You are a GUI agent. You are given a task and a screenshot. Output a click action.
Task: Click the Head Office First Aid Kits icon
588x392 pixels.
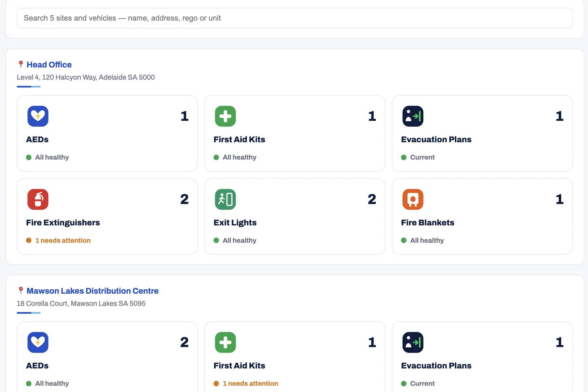pos(225,116)
